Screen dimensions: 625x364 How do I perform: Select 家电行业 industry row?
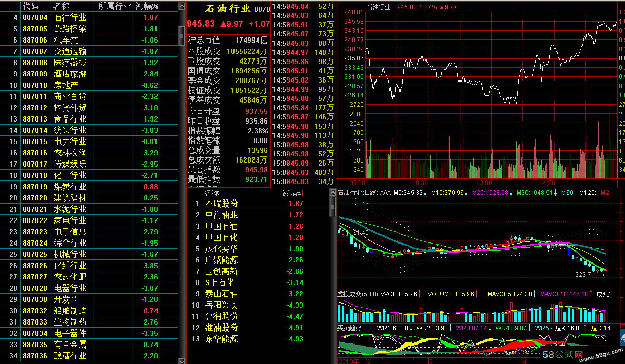89,220
